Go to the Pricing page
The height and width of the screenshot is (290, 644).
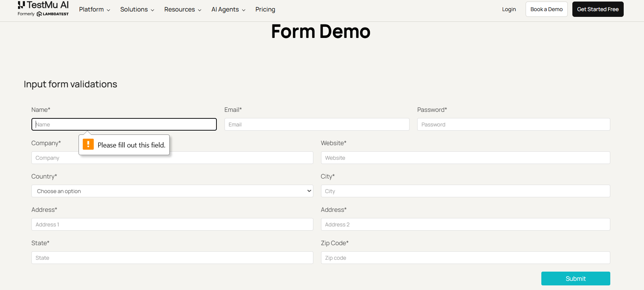[x=265, y=10]
